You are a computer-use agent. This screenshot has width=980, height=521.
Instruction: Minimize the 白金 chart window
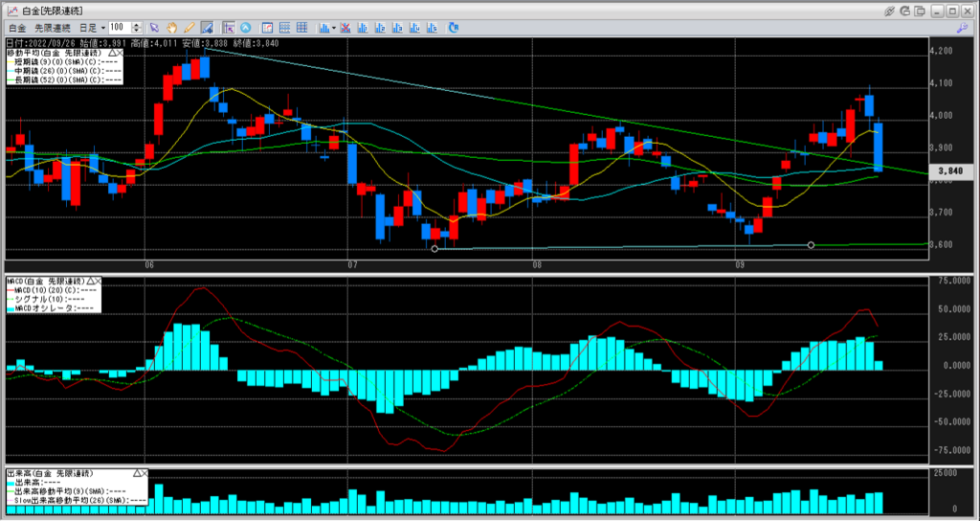938,11
